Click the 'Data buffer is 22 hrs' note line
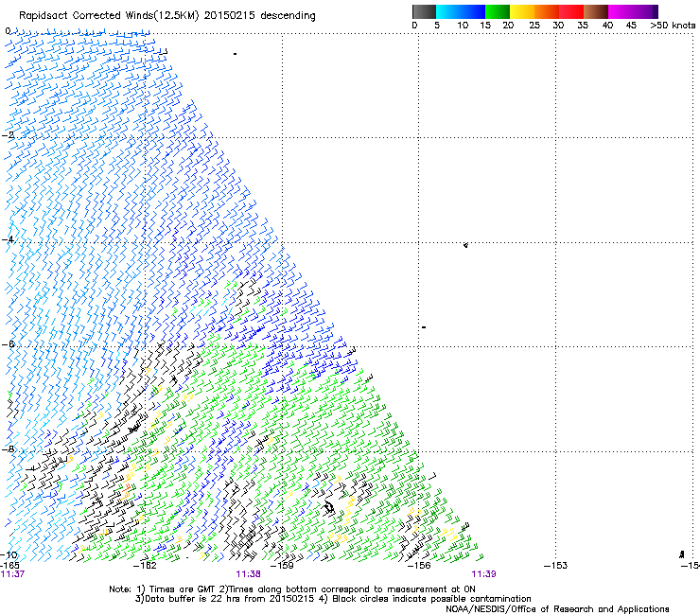The height and width of the screenshot is (615, 700). click(333, 599)
